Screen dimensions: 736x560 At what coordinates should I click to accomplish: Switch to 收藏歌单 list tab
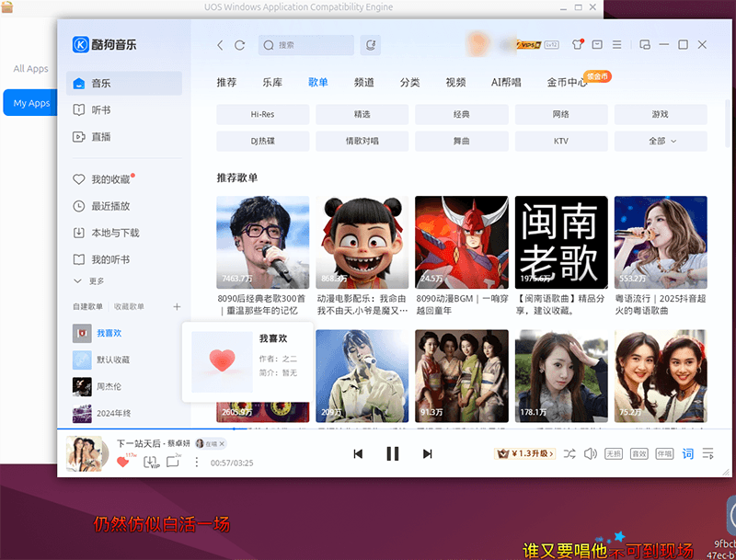(x=129, y=307)
